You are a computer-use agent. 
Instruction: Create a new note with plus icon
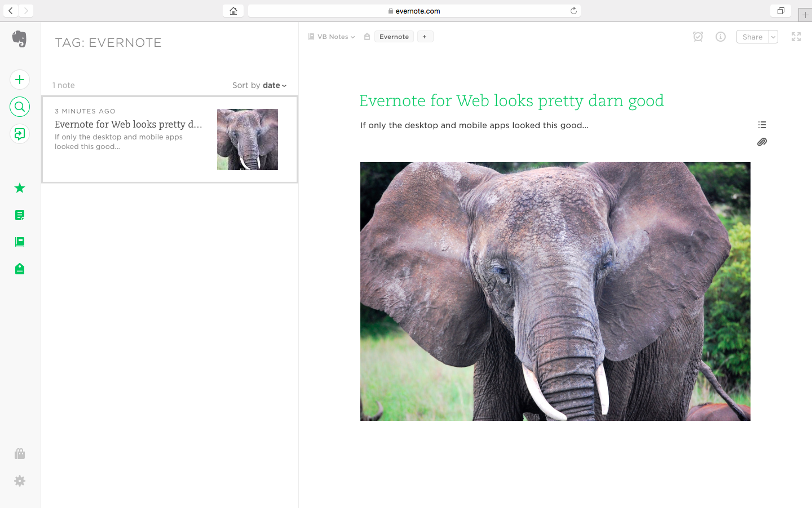click(x=20, y=80)
